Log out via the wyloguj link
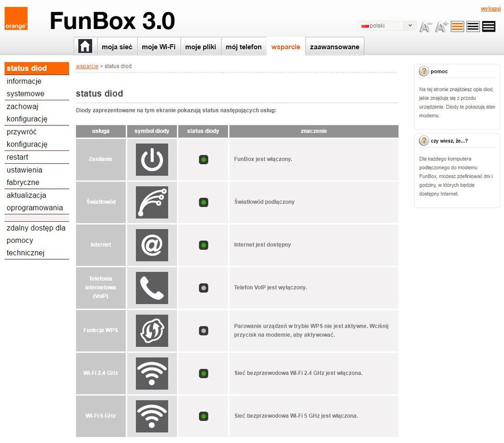Image resolution: width=504 pixels, height=443 pixels. (x=491, y=9)
